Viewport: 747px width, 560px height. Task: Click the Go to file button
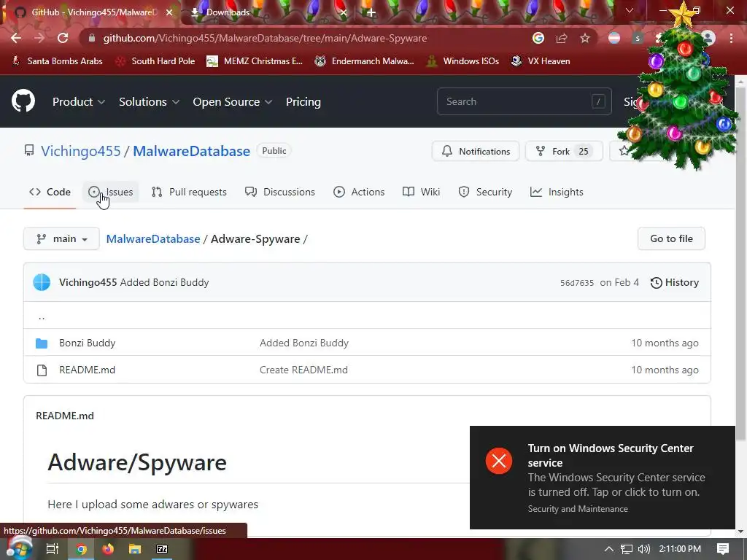(671, 238)
